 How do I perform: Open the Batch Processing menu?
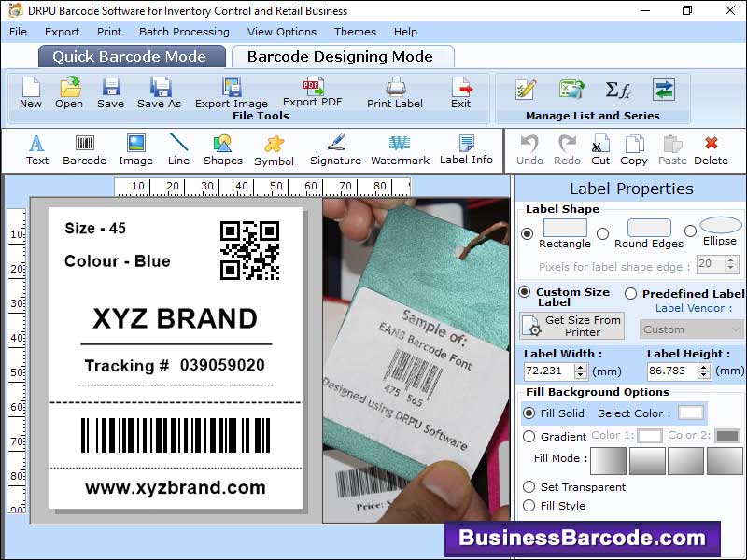point(184,32)
